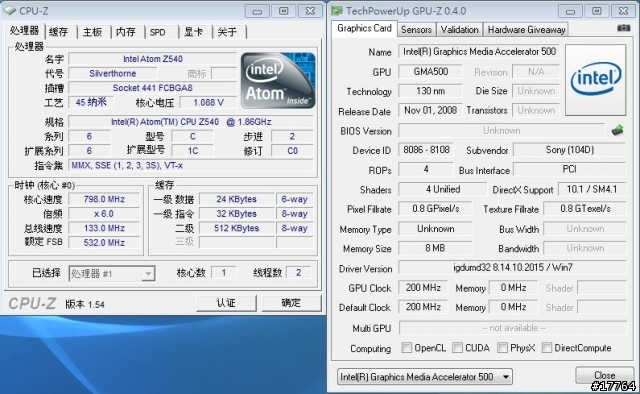Viewport: 640px width, 394px height.
Task: Click the Intel Atom inside logo in CPU-Z
Action: (x=278, y=80)
